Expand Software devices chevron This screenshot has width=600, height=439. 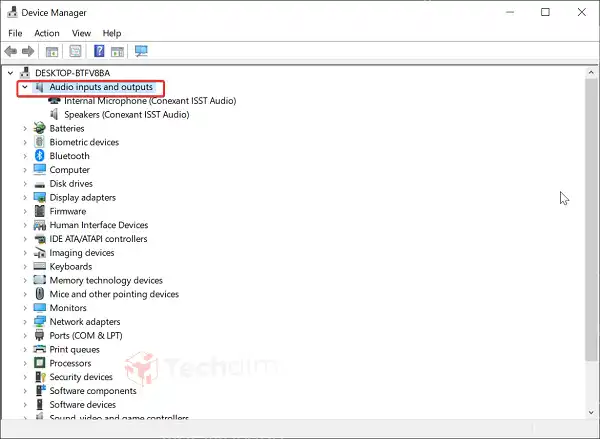(x=25, y=405)
